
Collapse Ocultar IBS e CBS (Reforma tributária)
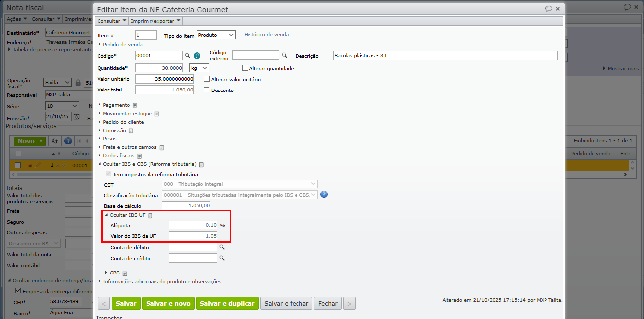pos(148,164)
